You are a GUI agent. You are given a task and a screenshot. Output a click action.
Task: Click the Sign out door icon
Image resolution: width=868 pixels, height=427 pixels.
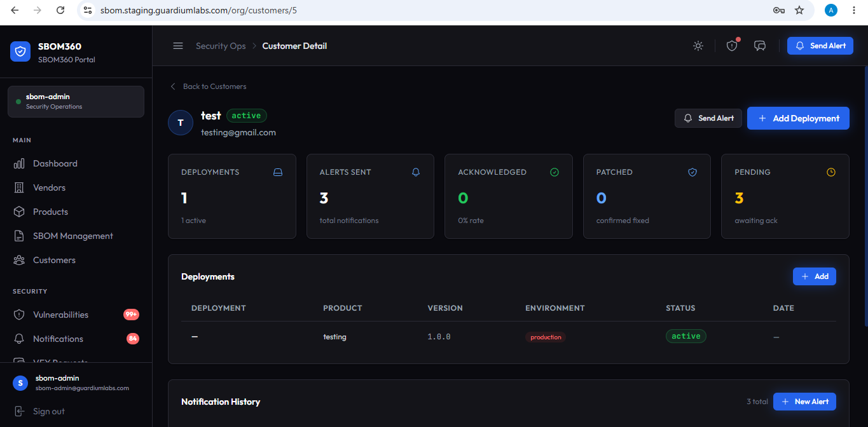point(19,412)
